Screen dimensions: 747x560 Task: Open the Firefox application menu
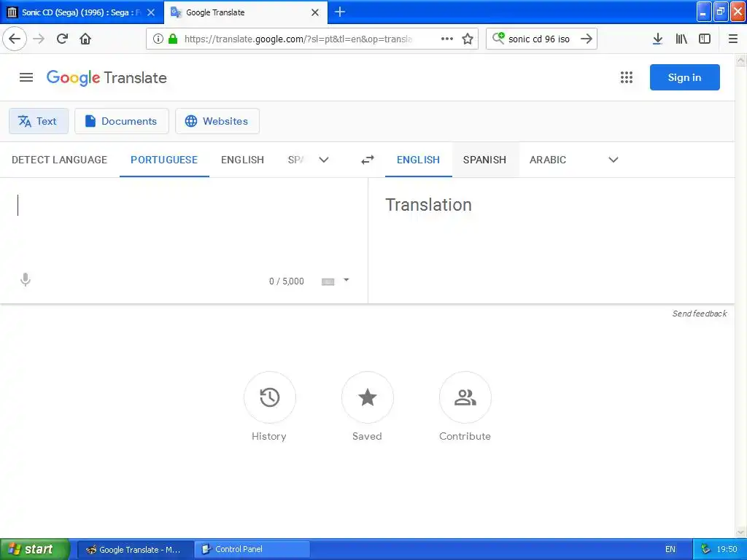click(x=733, y=39)
